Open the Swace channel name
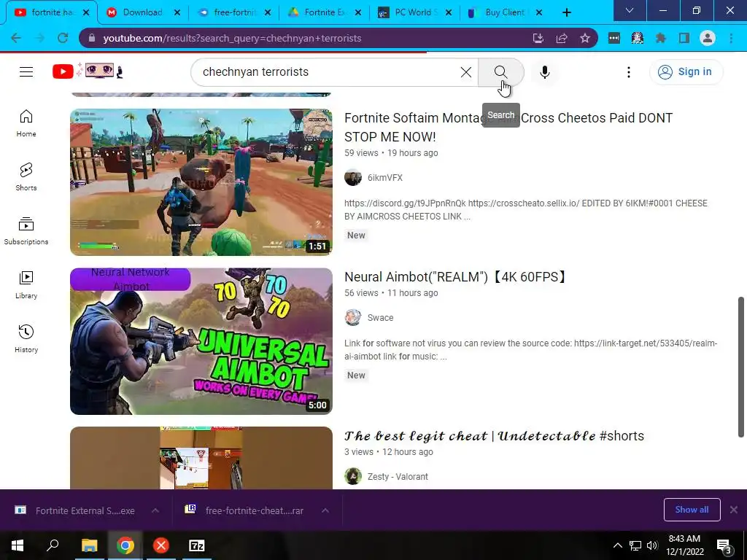The height and width of the screenshot is (560, 747). click(x=380, y=318)
